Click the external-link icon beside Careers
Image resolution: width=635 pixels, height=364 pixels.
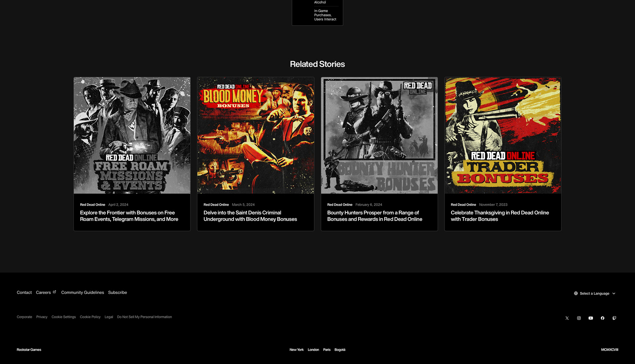(55, 292)
